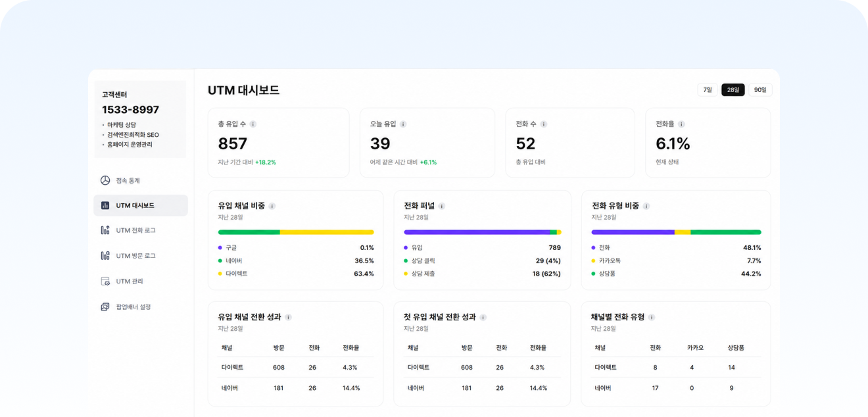Click the UTM 대시보드 bar chart icon
The width and height of the screenshot is (868, 417).
click(x=105, y=205)
